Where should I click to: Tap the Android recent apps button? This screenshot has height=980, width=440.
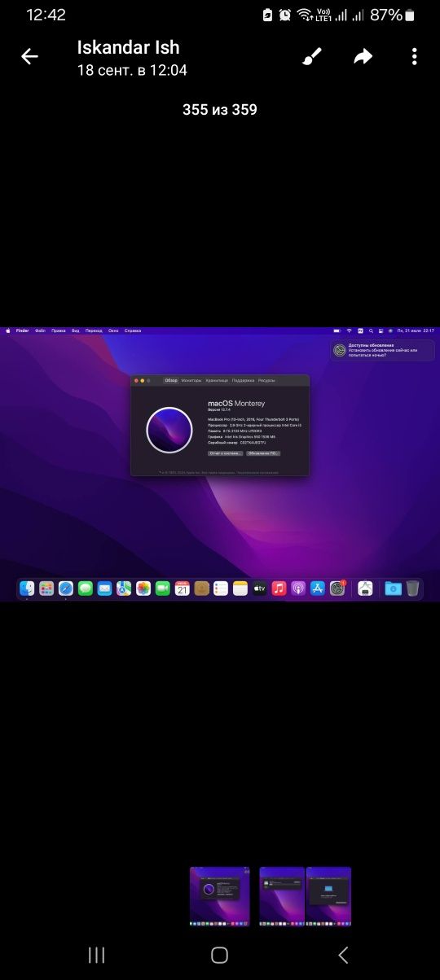(96, 955)
